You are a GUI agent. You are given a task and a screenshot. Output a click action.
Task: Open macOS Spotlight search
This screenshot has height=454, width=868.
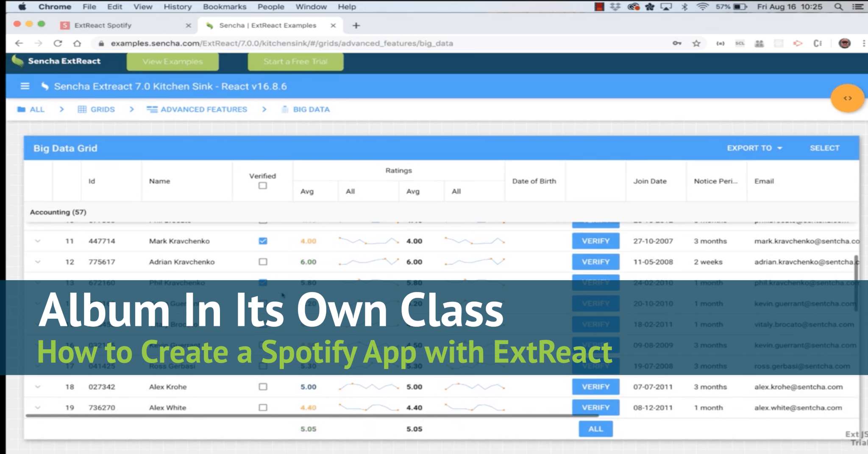tap(838, 7)
